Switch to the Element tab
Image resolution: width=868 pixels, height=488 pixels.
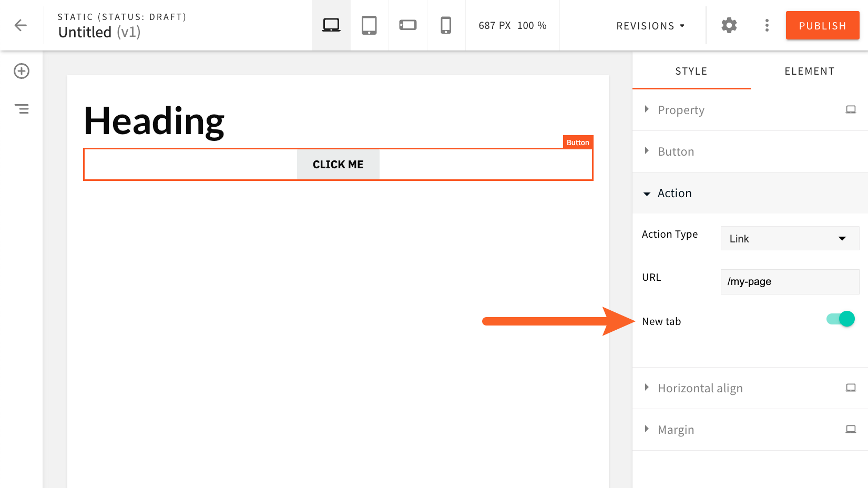tap(809, 71)
